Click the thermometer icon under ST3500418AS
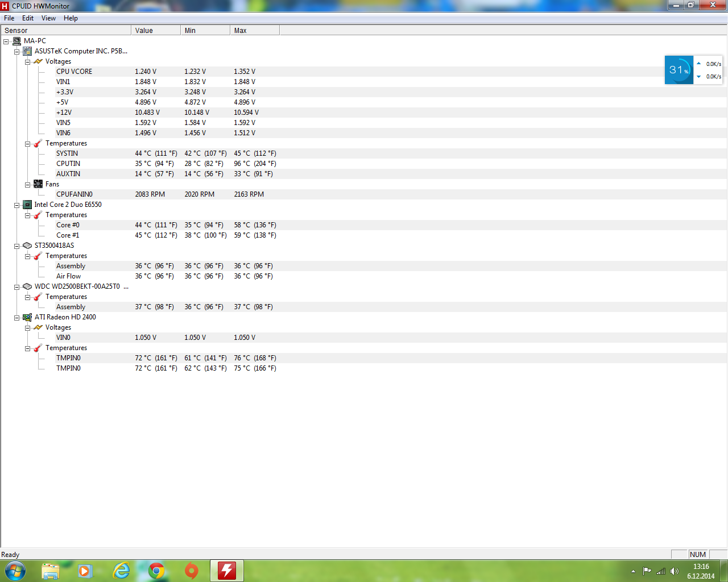This screenshot has width=728, height=582. point(38,256)
